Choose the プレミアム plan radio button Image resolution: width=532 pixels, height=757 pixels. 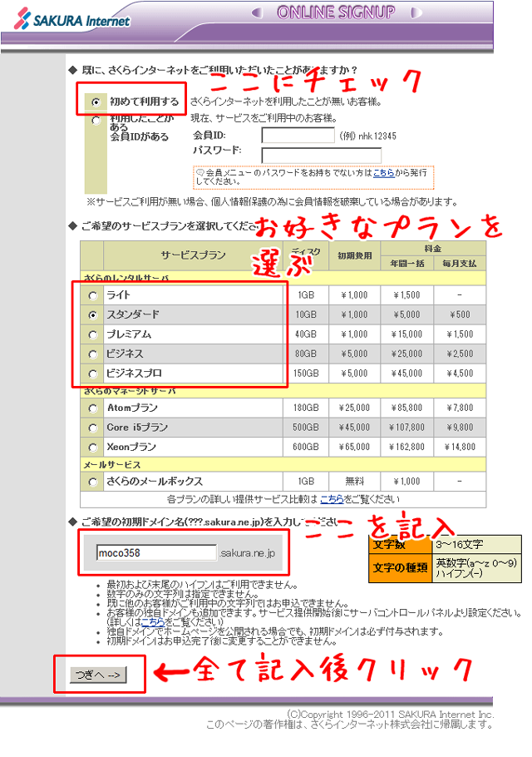[x=92, y=334]
